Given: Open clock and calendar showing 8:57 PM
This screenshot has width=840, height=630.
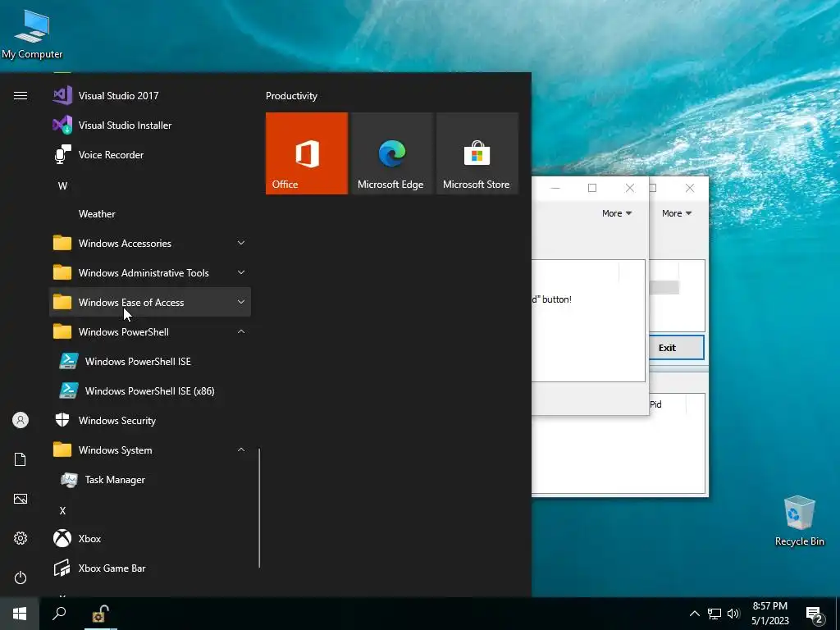Looking at the screenshot, I should pos(769,614).
